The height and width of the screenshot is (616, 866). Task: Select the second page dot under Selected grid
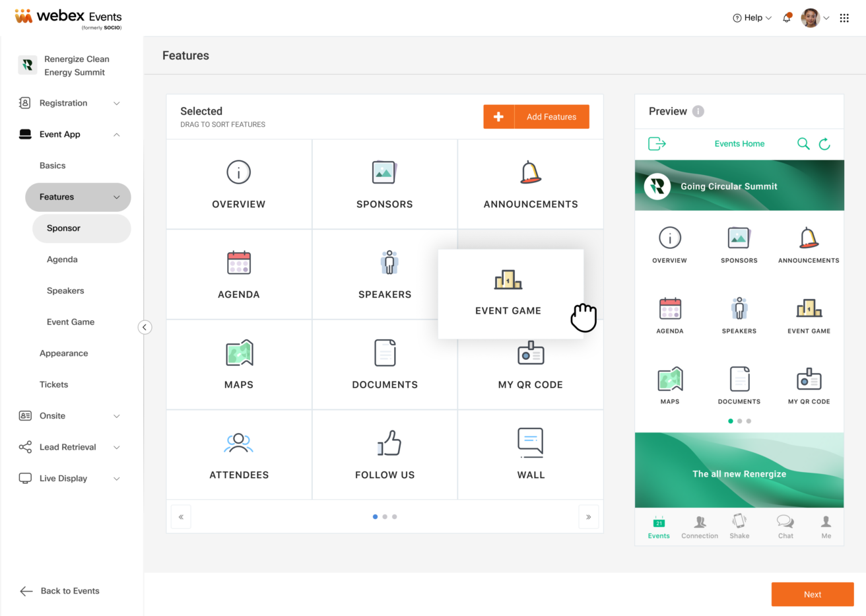(x=385, y=517)
